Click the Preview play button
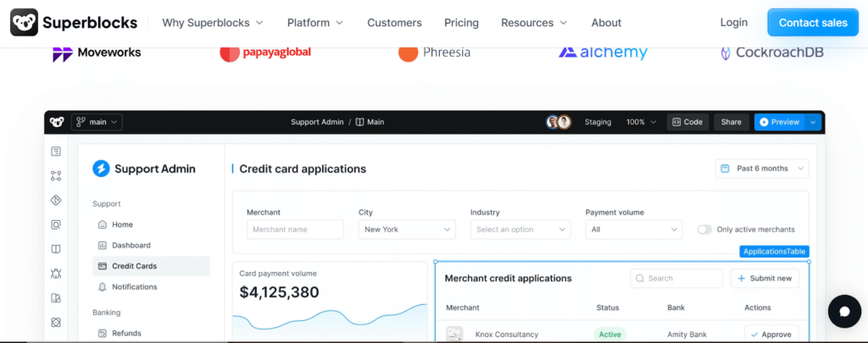 coord(780,122)
